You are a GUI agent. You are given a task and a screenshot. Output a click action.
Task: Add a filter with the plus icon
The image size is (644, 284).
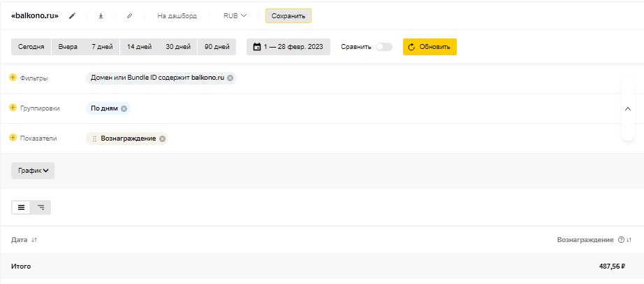coord(13,78)
